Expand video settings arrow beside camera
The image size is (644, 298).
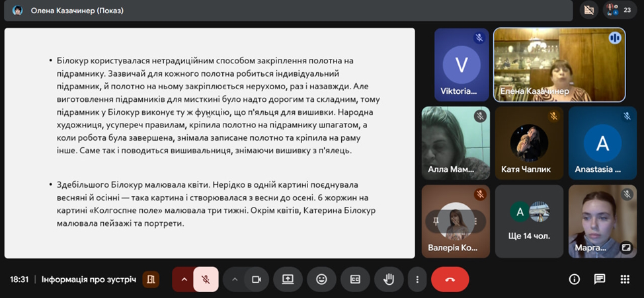pyautogui.click(x=234, y=279)
